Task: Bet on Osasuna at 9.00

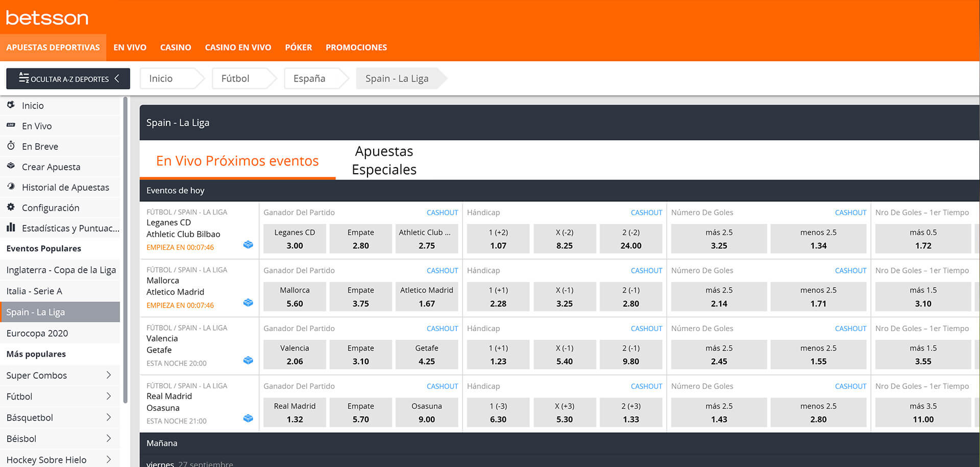Action: click(x=427, y=412)
